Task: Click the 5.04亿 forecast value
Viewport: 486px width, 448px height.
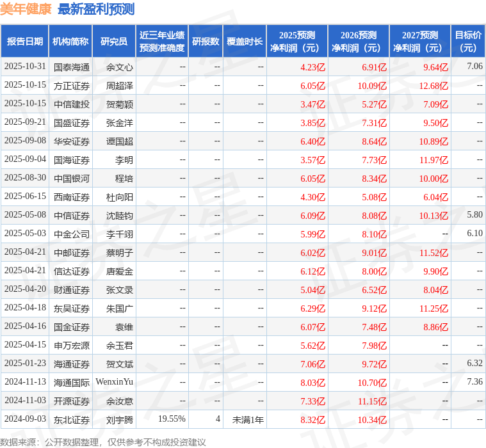Action: [x=312, y=291]
